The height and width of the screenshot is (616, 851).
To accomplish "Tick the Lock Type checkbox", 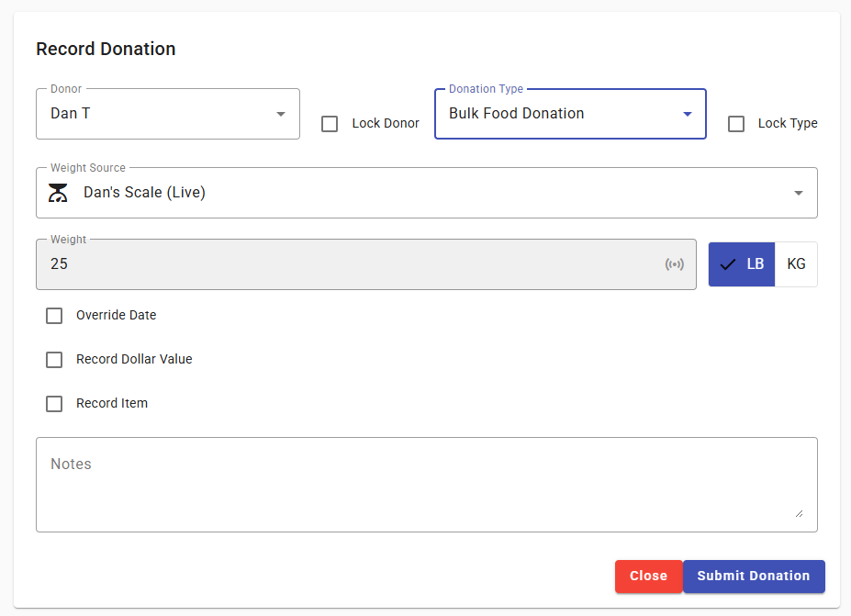I will pos(736,124).
